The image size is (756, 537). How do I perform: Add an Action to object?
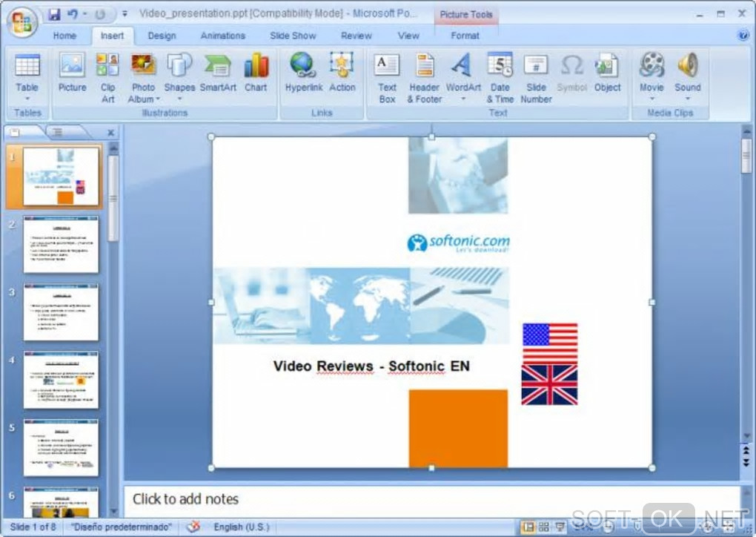pyautogui.click(x=342, y=73)
